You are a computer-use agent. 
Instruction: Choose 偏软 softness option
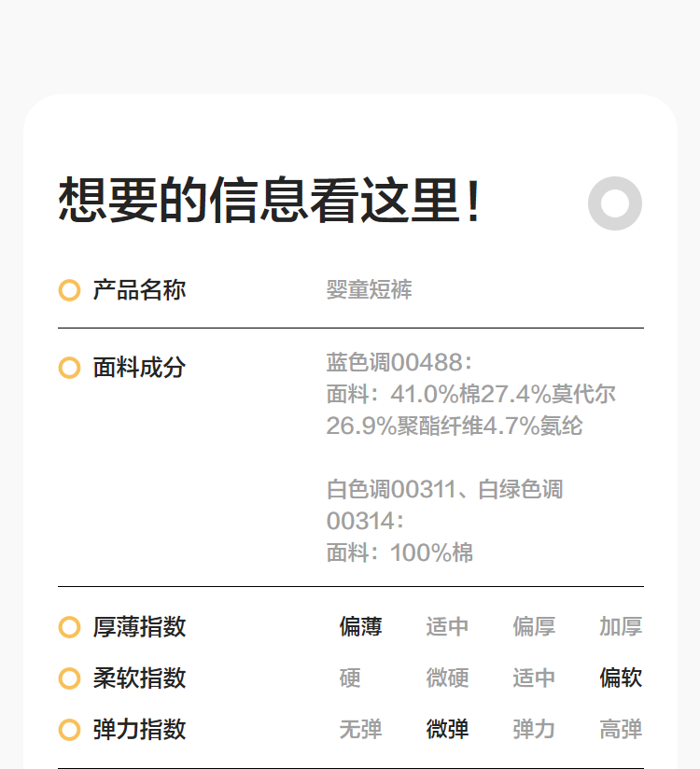click(x=621, y=678)
